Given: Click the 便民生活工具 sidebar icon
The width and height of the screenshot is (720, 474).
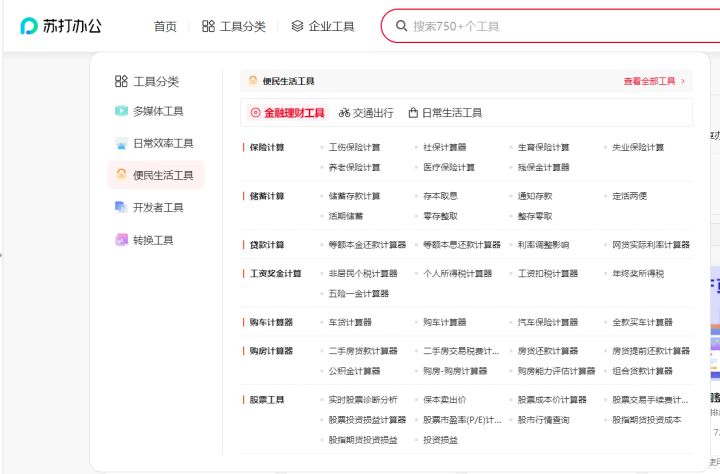Looking at the screenshot, I should (121, 175).
